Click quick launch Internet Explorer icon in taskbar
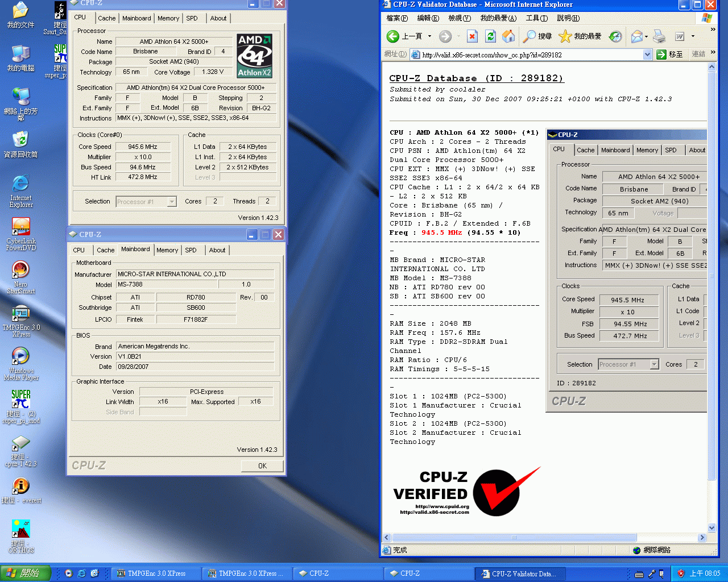728x582 pixels. pos(81,573)
